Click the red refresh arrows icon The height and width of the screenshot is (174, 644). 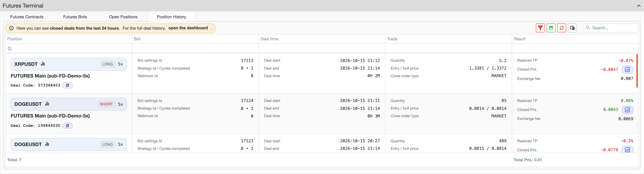coord(562,28)
